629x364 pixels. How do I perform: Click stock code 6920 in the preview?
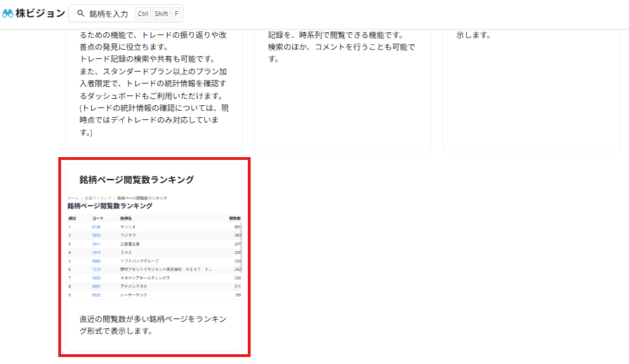coord(96,295)
